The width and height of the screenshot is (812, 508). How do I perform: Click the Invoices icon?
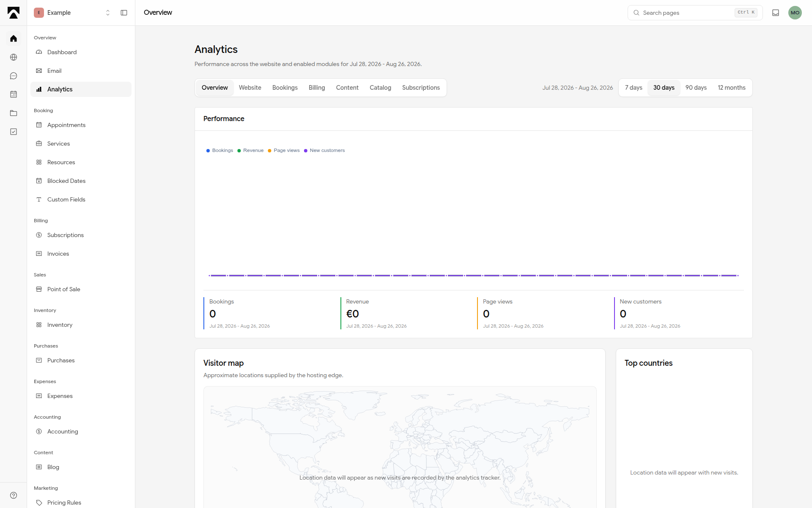pos(39,254)
